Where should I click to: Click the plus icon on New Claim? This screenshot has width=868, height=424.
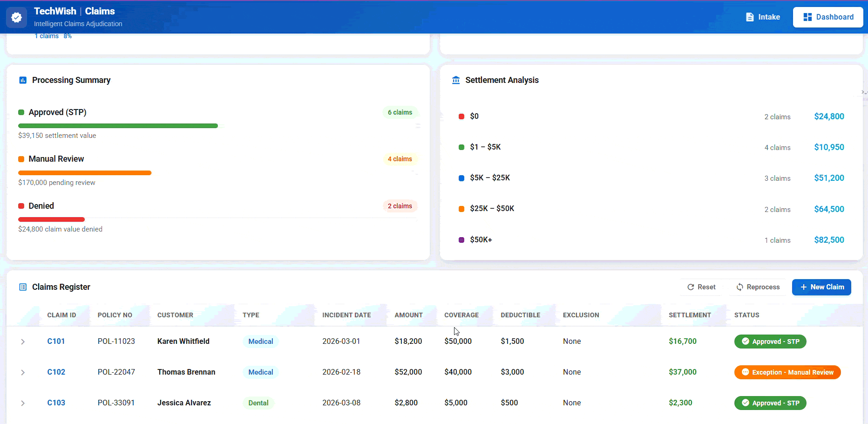click(x=803, y=287)
